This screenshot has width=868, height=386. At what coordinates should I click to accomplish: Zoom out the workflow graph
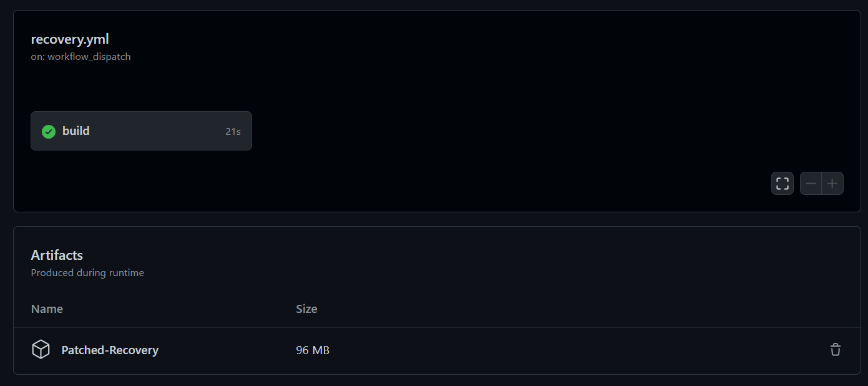pos(811,184)
